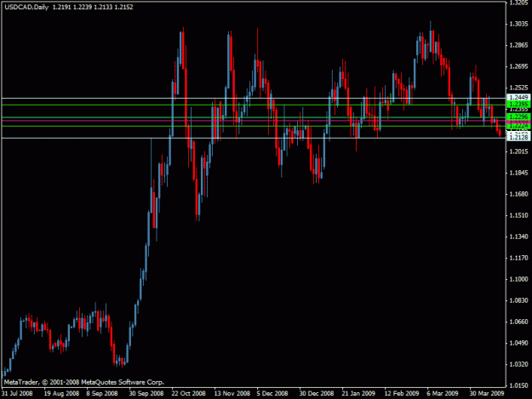This screenshot has width=532, height=399.
Task: Click the 1.0490 price axis value
Action: 518,343
